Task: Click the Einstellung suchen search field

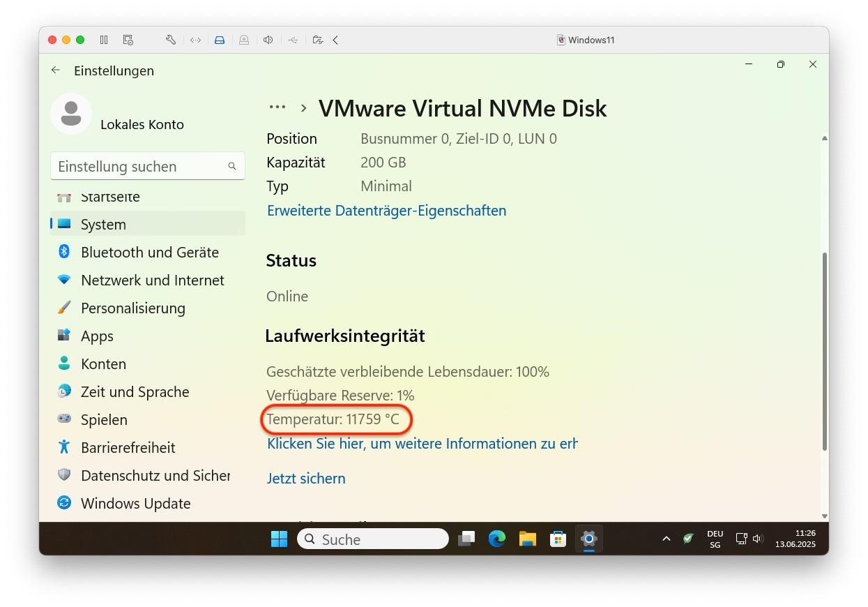Action: click(148, 166)
